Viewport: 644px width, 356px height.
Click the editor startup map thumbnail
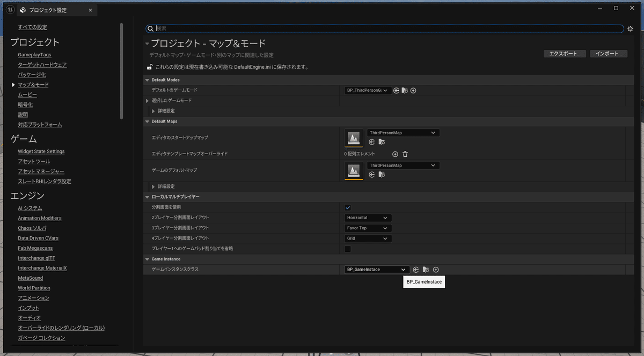pos(354,138)
